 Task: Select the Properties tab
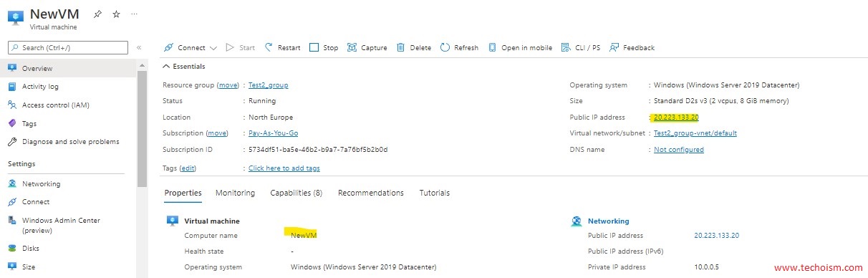(x=183, y=193)
